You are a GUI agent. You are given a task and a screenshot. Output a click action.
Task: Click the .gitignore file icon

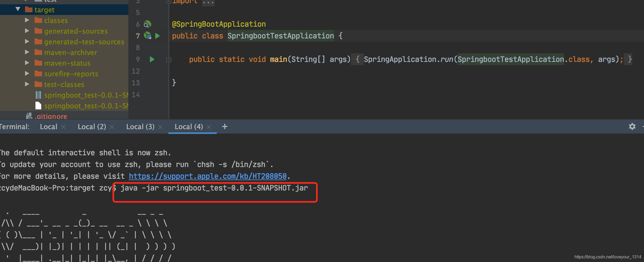click(29, 116)
